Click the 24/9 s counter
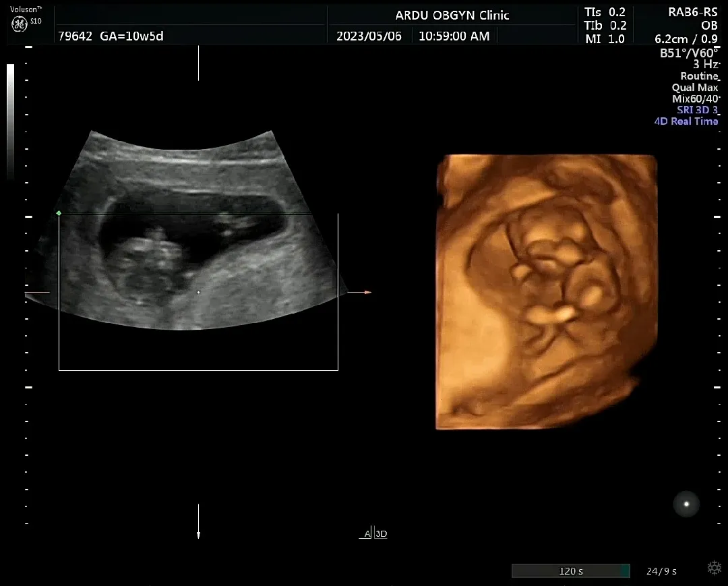 [x=661, y=571]
